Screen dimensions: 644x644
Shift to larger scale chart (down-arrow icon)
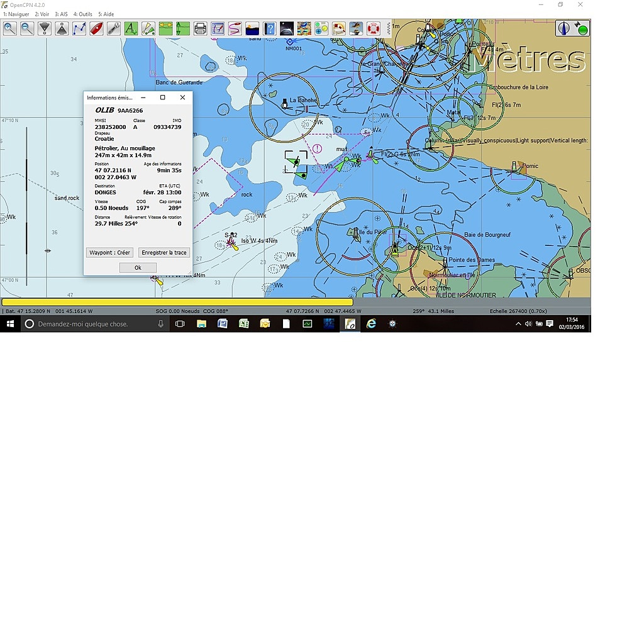(45, 28)
